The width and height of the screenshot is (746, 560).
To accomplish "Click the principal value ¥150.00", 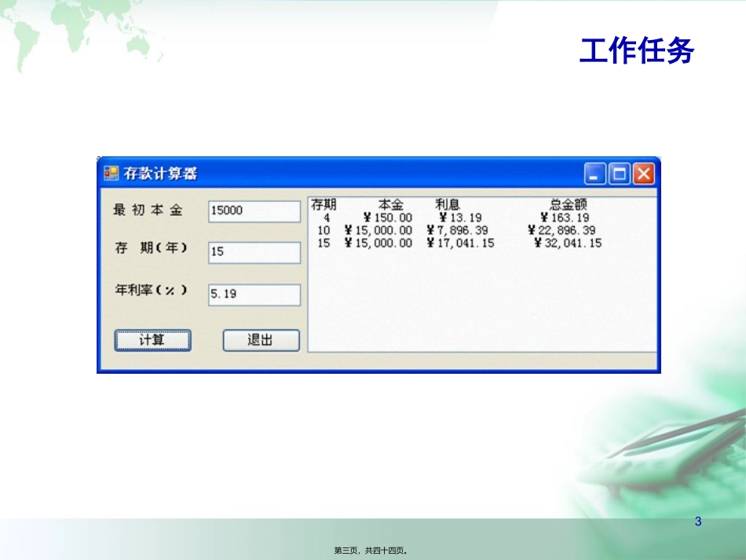I will pyautogui.click(x=387, y=218).
